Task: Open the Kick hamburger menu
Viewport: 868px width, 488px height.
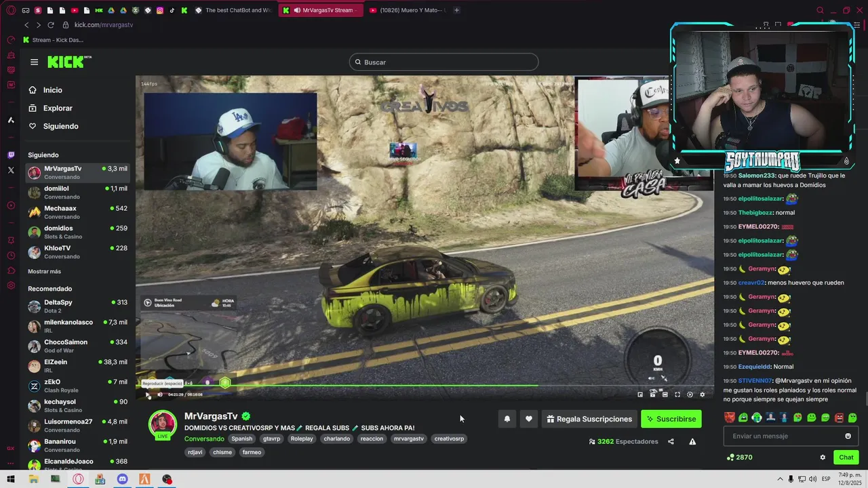Action: coord(34,62)
